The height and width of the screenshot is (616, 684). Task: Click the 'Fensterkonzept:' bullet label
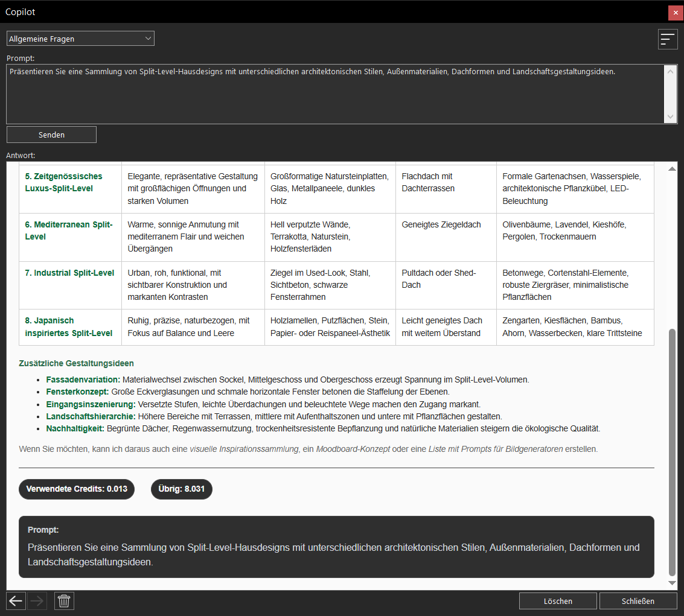tap(77, 392)
